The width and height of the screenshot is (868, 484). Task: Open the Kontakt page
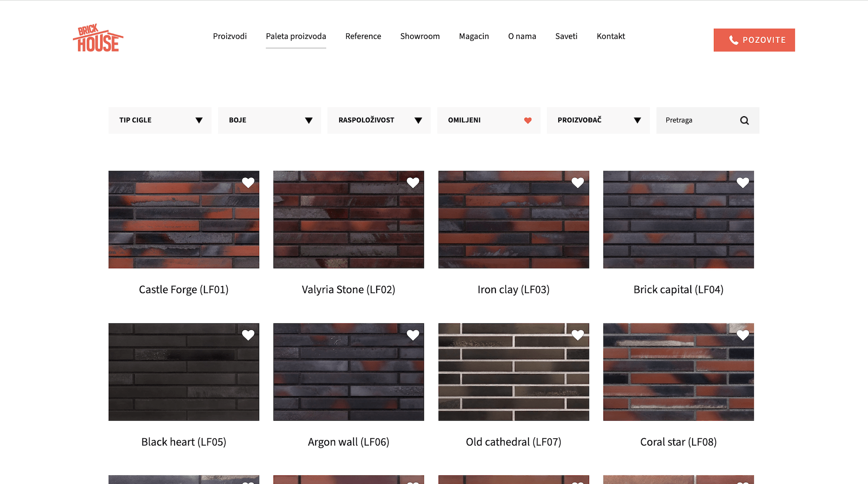pos(611,36)
